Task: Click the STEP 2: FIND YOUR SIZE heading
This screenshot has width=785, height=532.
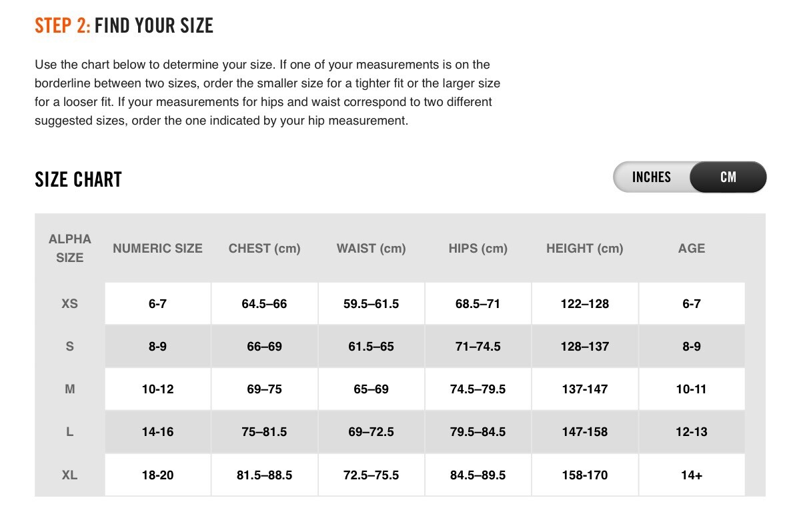Action: tap(124, 26)
